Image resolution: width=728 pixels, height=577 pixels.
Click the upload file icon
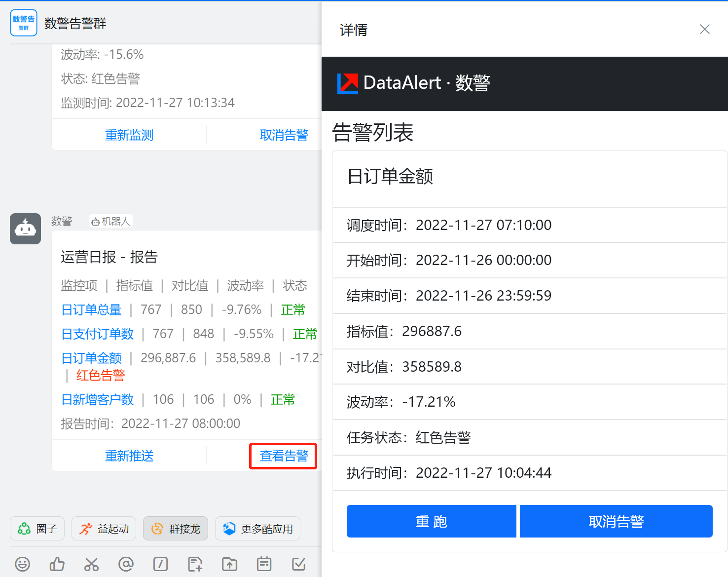(x=229, y=564)
